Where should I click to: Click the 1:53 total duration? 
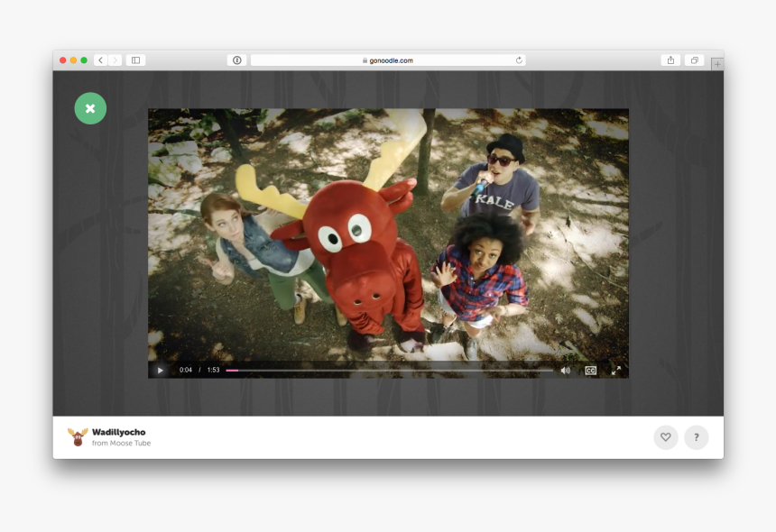click(213, 370)
